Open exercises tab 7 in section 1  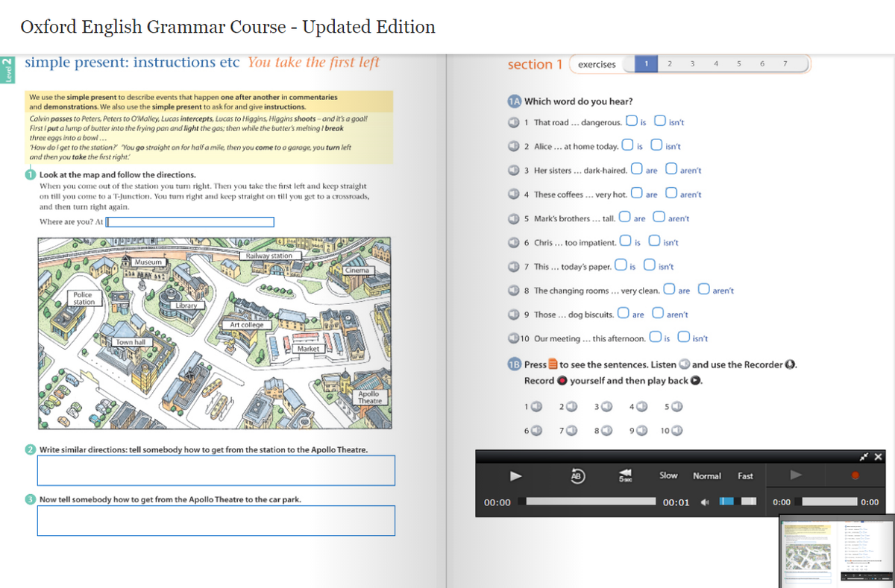pyautogui.click(x=785, y=64)
